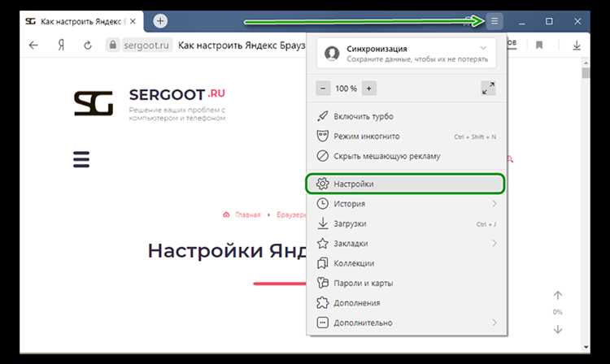The image size is (610, 364).
Task: Bookmark page using the bookmark icon
Action: [x=539, y=45]
